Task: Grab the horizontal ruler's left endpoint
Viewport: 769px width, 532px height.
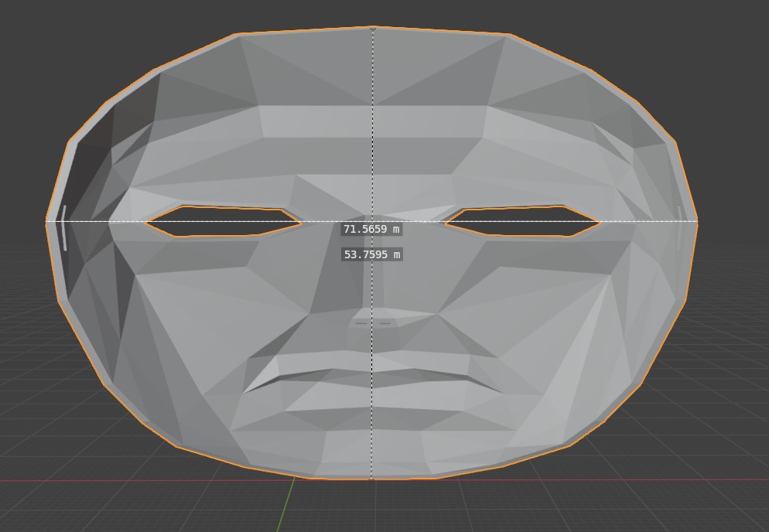Action: 47,222
